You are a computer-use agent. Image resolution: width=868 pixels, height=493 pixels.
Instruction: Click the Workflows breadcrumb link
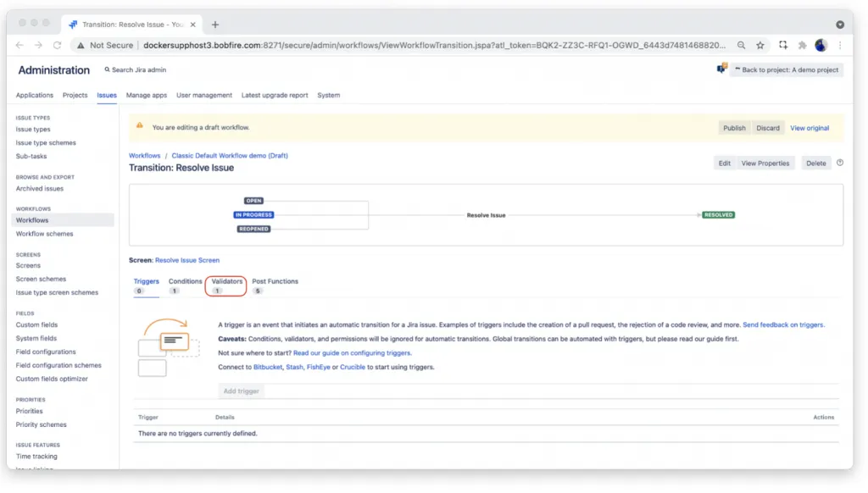[x=144, y=156]
